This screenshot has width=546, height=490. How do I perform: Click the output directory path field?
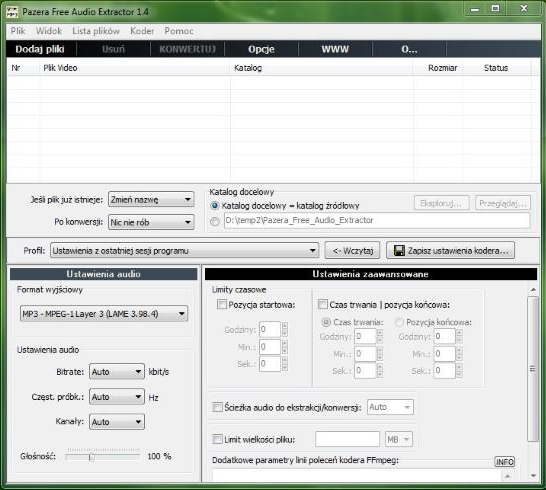(377, 220)
